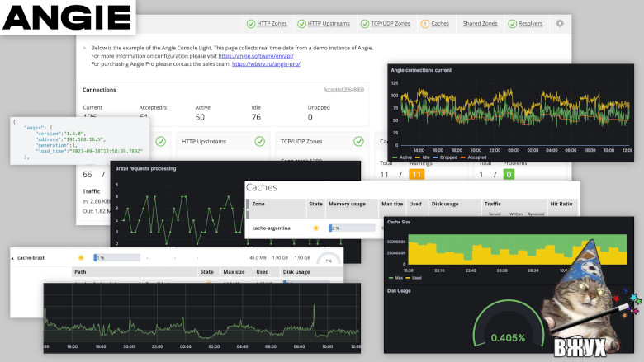The height and width of the screenshot is (362, 644).
Task: Click the green check on HTTP Upstreams card
Action: [261, 141]
